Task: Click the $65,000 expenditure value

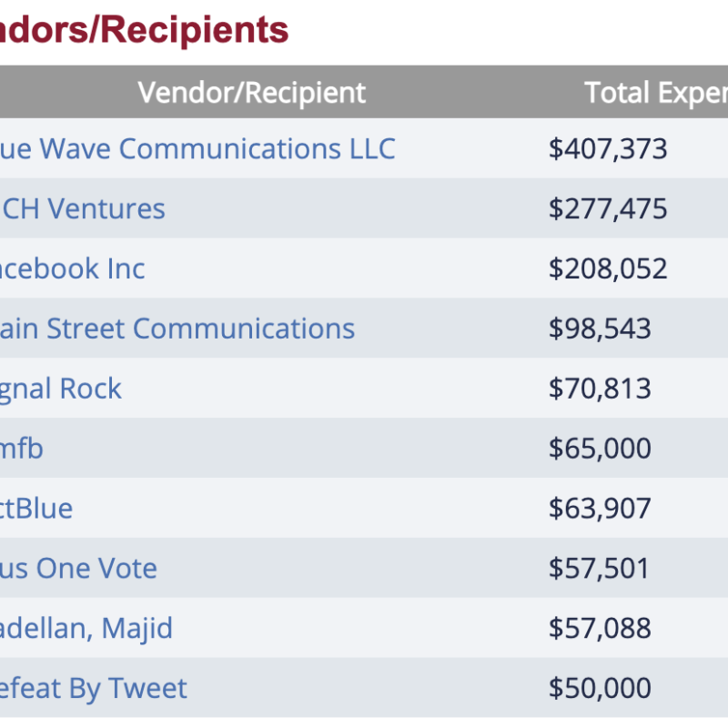Action: point(600,449)
